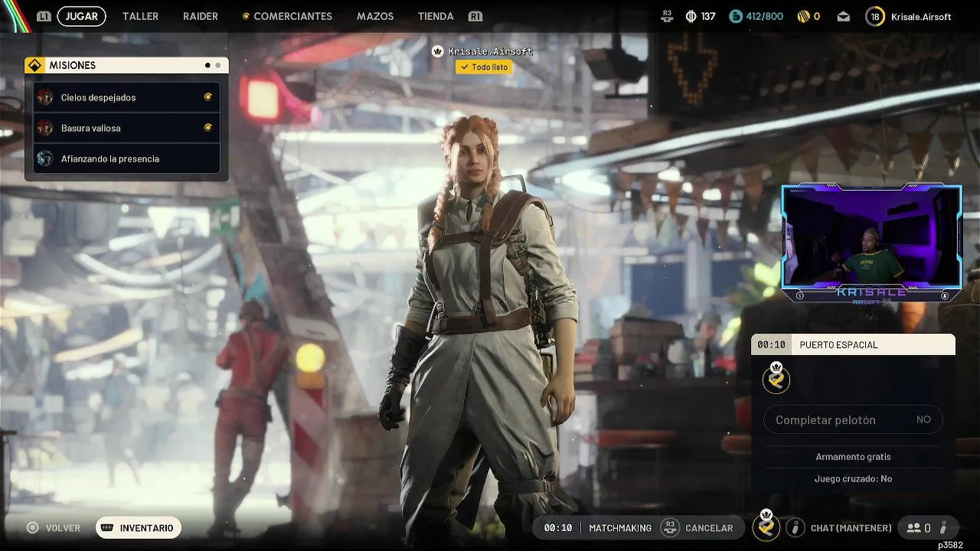Go to the Comerciantes tab
The image size is (980, 551).
click(x=292, y=16)
